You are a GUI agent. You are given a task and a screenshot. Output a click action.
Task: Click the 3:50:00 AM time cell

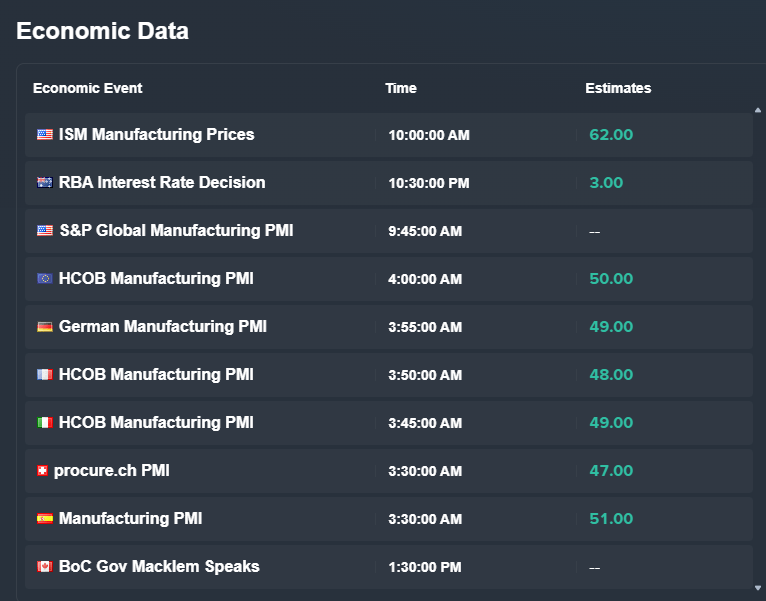(425, 375)
